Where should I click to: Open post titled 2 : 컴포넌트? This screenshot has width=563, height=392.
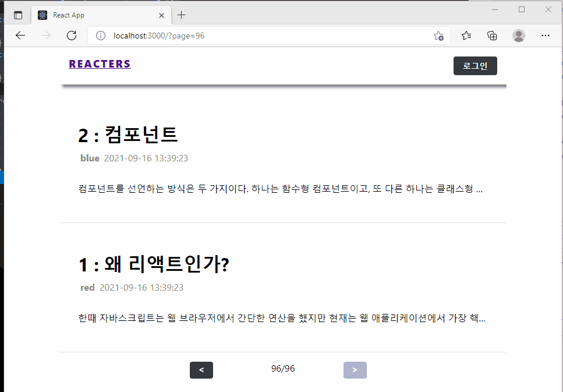coord(128,135)
